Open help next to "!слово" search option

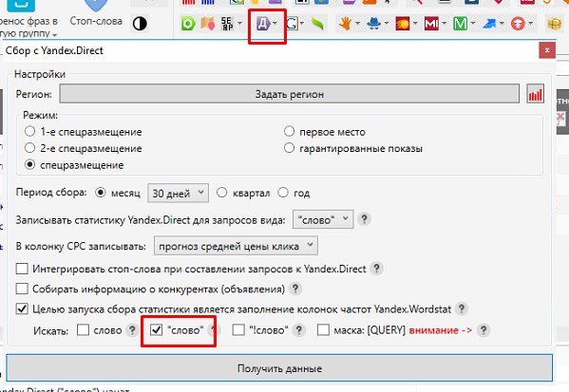click(298, 330)
